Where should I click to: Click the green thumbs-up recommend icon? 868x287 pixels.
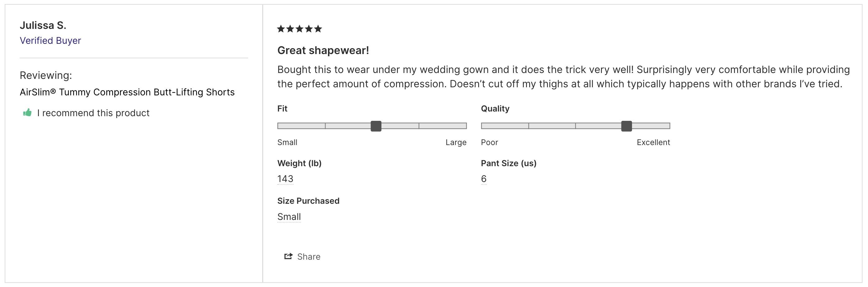tap(27, 112)
